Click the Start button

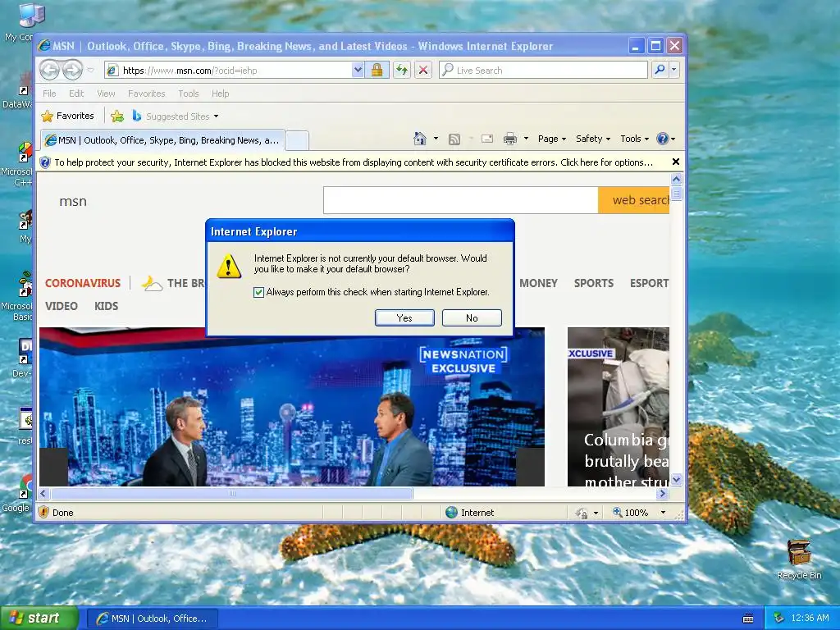[39, 618]
